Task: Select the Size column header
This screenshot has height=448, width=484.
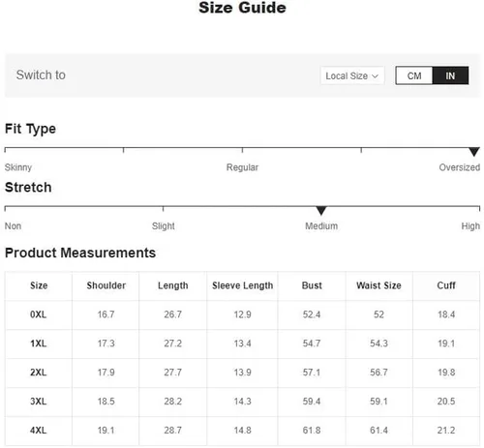Action: click(x=39, y=285)
